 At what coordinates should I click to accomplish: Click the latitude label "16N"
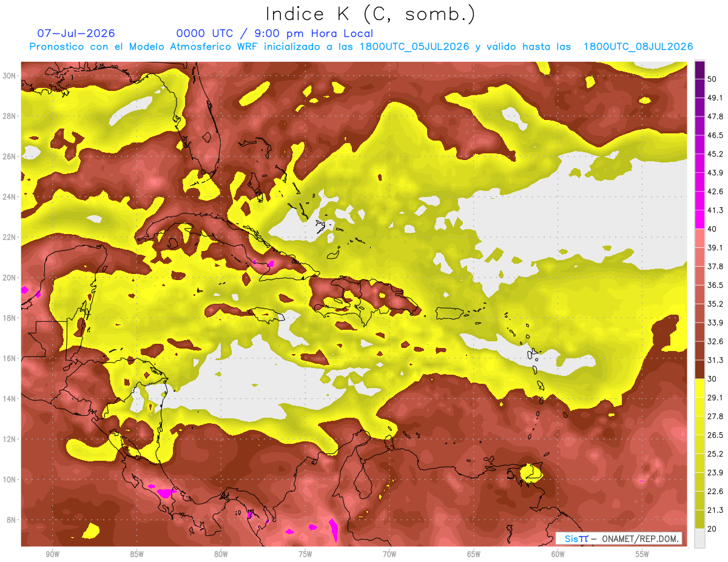(9, 358)
